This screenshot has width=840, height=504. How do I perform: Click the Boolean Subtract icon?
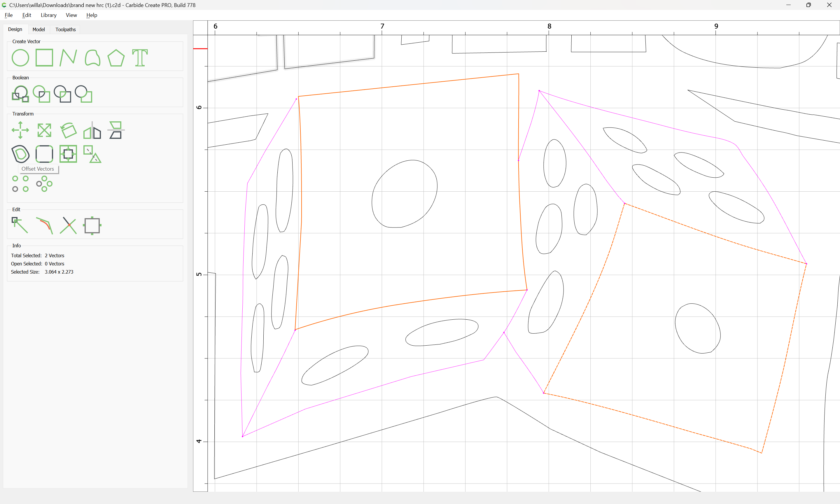tap(62, 94)
